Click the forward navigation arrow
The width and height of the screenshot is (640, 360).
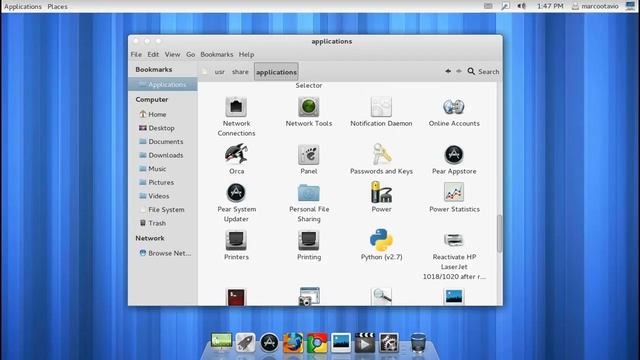tap(459, 71)
